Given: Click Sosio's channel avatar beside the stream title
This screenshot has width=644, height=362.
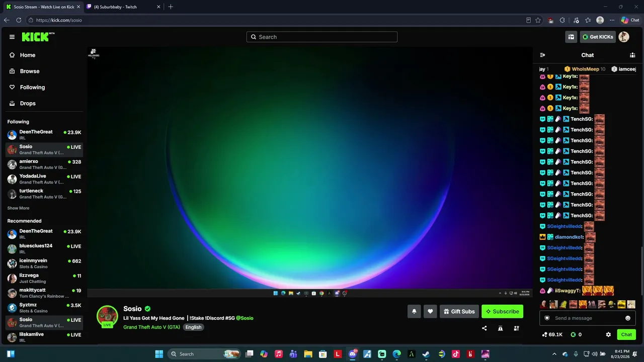Looking at the screenshot, I should click(x=107, y=317).
